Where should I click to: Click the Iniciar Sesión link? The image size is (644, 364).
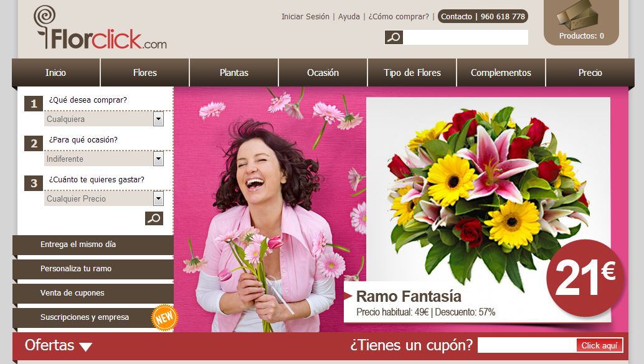point(305,17)
